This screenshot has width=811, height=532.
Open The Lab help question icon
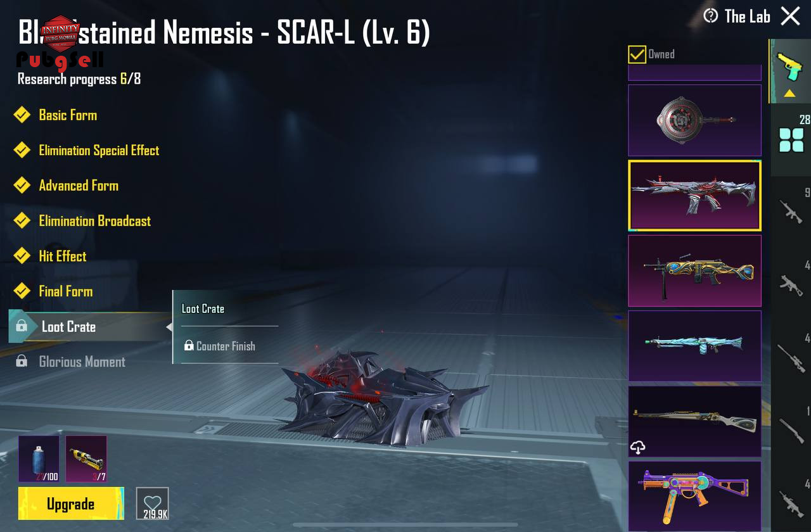click(711, 16)
